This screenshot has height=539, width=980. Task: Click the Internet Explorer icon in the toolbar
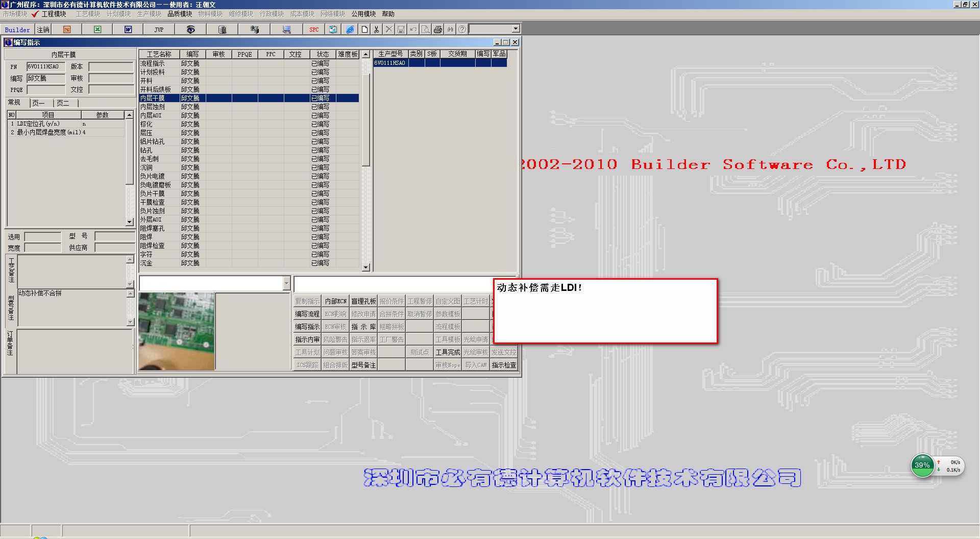pyautogui.click(x=350, y=30)
